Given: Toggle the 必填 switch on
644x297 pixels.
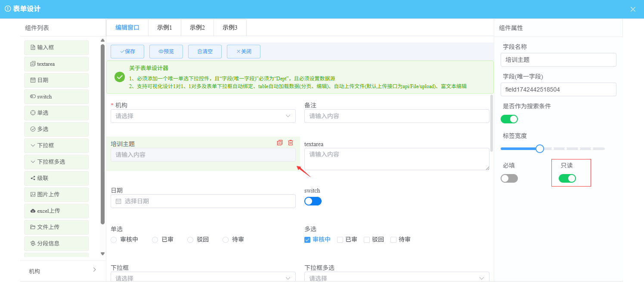Looking at the screenshot, I should pos(509,178).
